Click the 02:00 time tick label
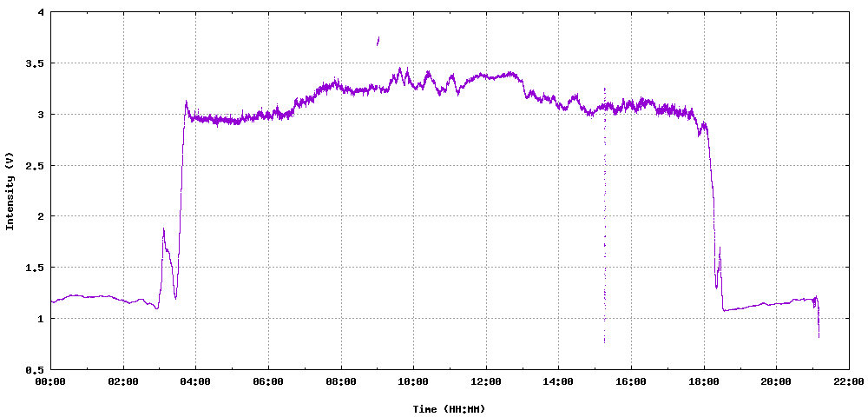Image resolution: width=868 pixels, height=417 pixels. (x=123, y=382)
